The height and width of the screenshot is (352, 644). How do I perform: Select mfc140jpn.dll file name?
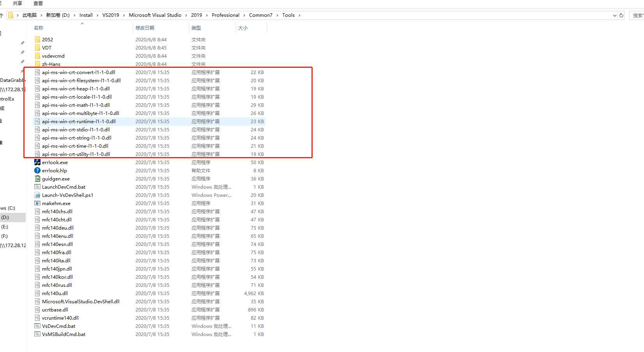[x=57, y=269]
